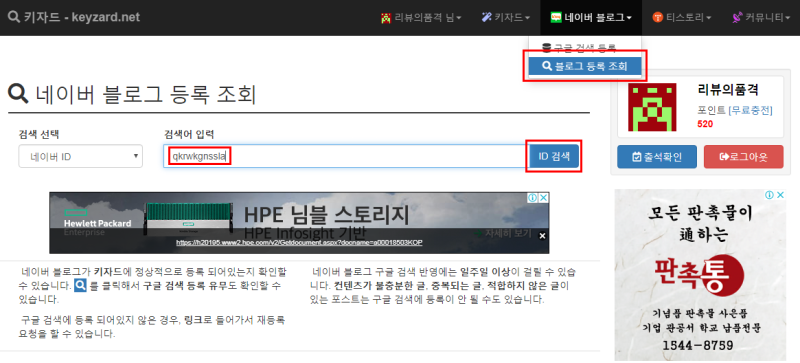Image resolution: width=800 pixels, height=363 pixels.
Task: Click the 로그아웃 button
Action: click(743, 157)
